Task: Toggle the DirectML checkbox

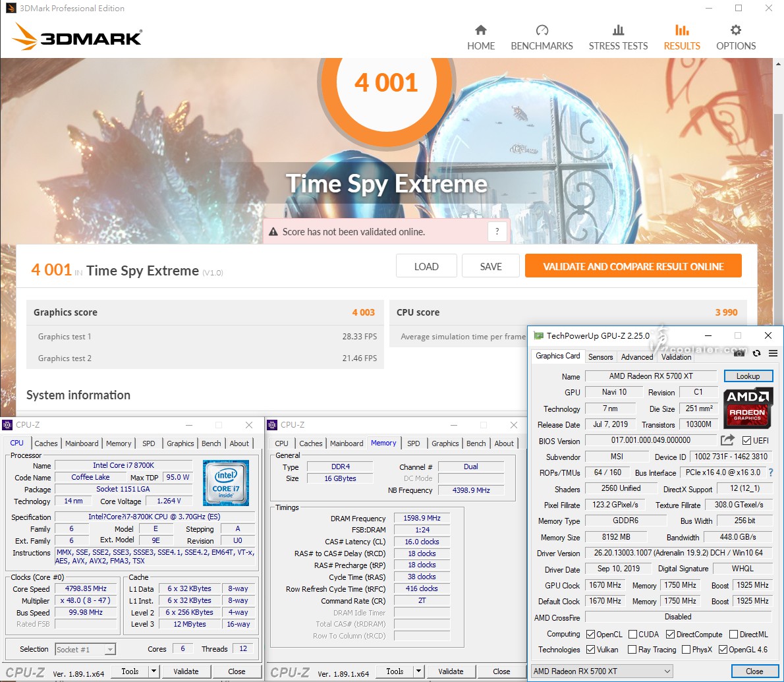Action: [x=733, y=634]
